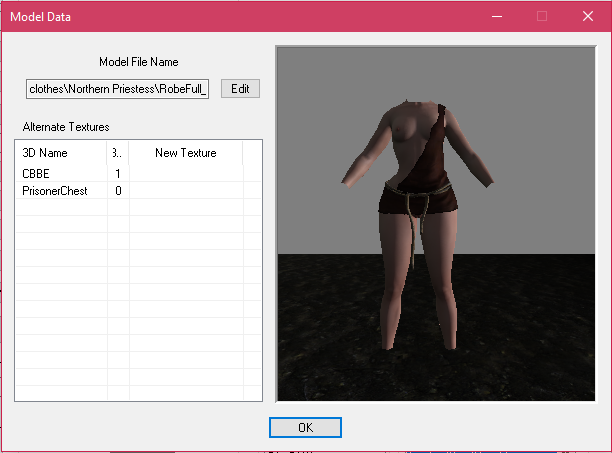Click the New Texture column header
Screen dimensions: 612x453
[186, 153]
